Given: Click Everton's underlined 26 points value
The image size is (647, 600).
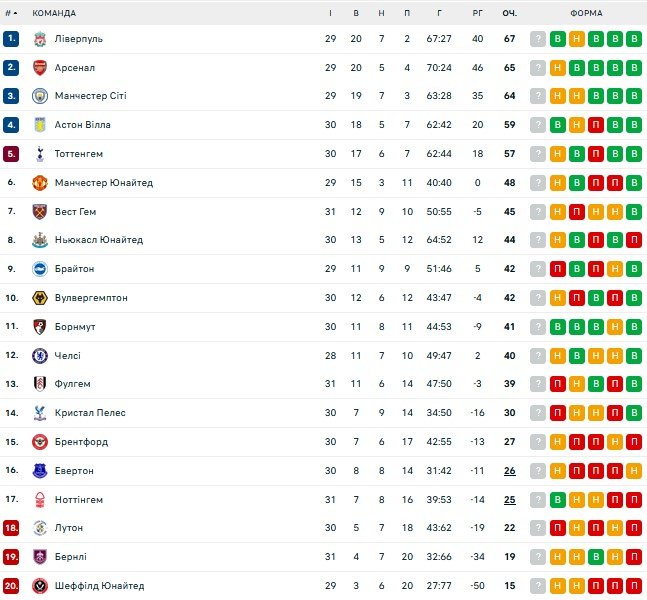Looking at the screenshot, I should click(509, 470).
